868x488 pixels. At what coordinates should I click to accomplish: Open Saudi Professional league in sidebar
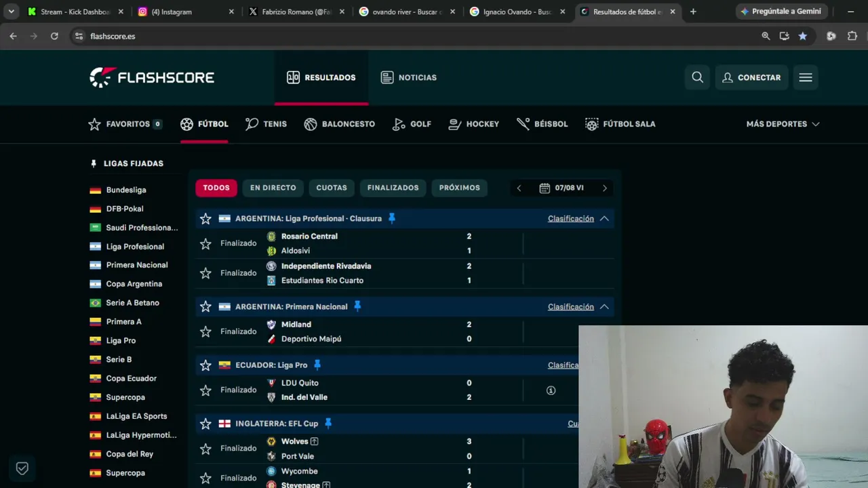142,228
